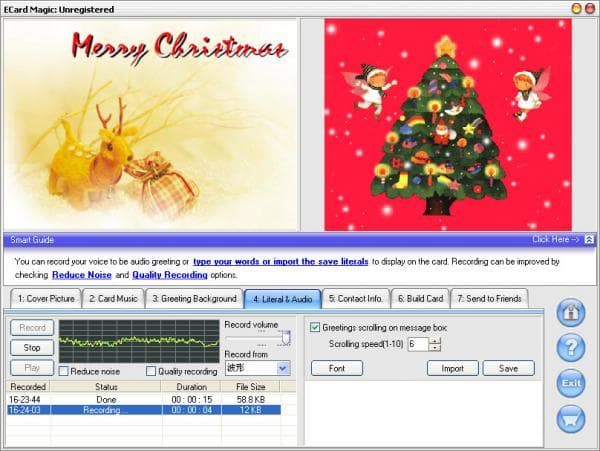Screen dimensions: 600x451
Task: Stop the current recording
Action: pyautogui.click(x=32, y=348)
